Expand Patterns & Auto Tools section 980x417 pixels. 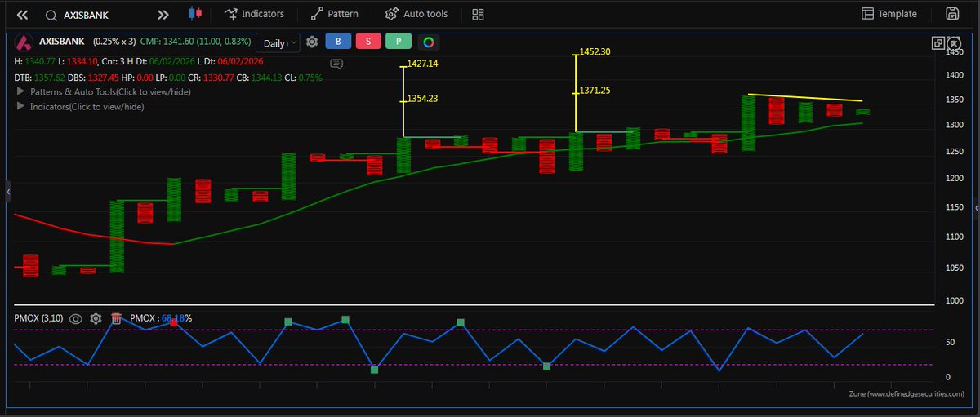tap(103, 92)
